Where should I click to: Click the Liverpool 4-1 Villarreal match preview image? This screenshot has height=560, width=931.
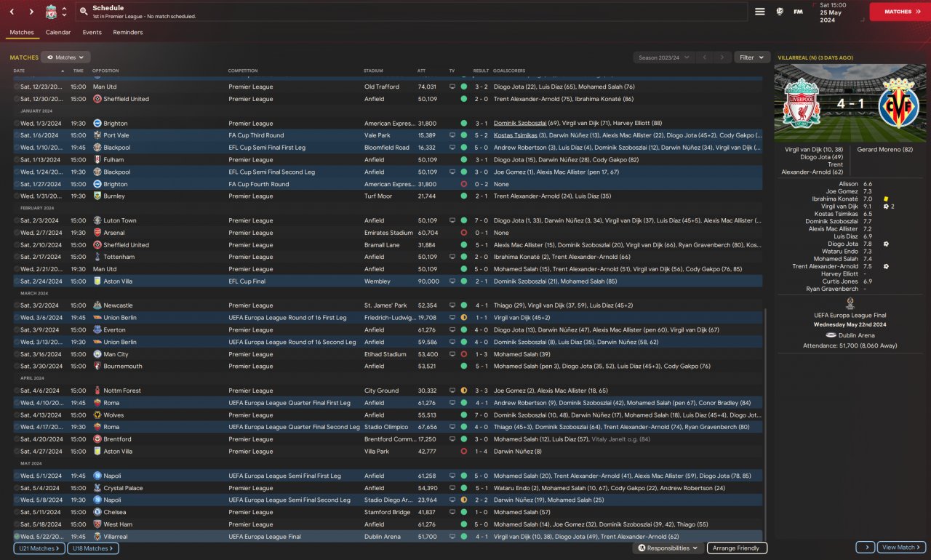(x=850, y=103)
